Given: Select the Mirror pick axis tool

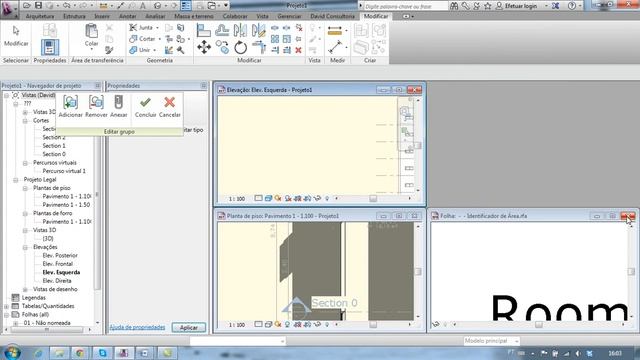Looking at the screenshot, I should [240, 30].
